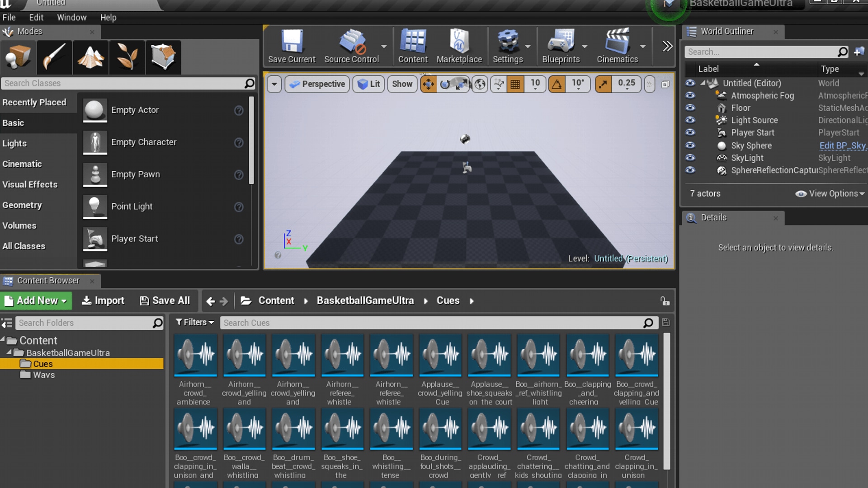Toggle grid snapping in viewport
Screen dimensions: 868x488
coord(515,84)
